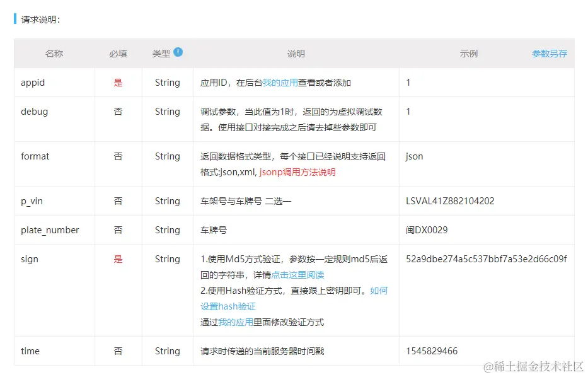Click the 说明 column header
The image size is (588, 377).
tap(296, 54)
